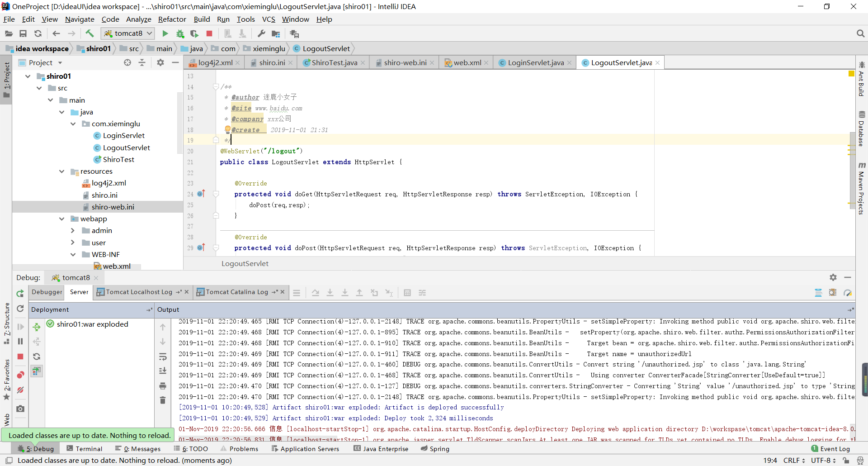Toggle soft-wrap for the console output
This screenshot has width=868, height=466.
coord(818,293)
